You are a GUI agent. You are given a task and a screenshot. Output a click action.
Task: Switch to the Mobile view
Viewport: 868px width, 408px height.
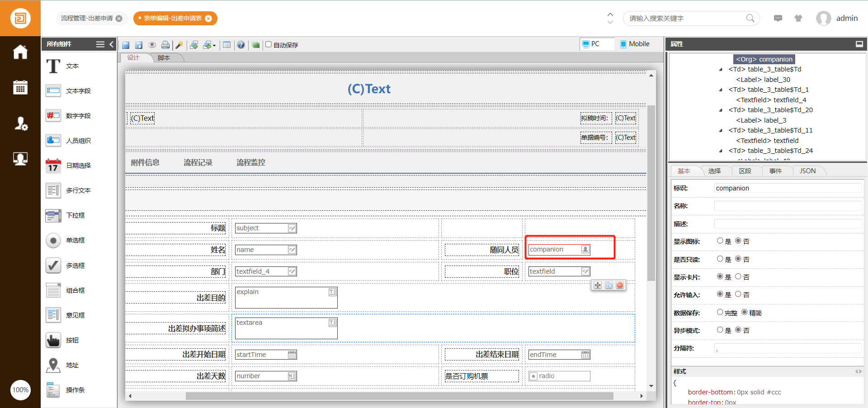pyautogui.click(x=635, y=44)
